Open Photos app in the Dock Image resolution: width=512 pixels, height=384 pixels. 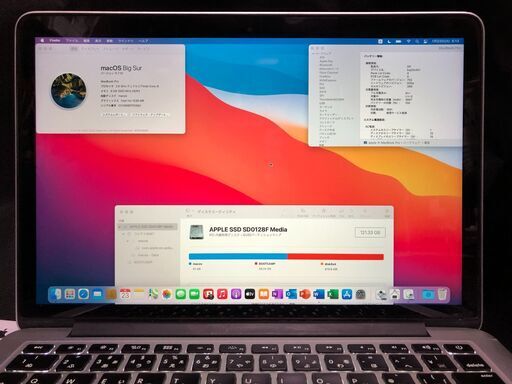[167, 294]
